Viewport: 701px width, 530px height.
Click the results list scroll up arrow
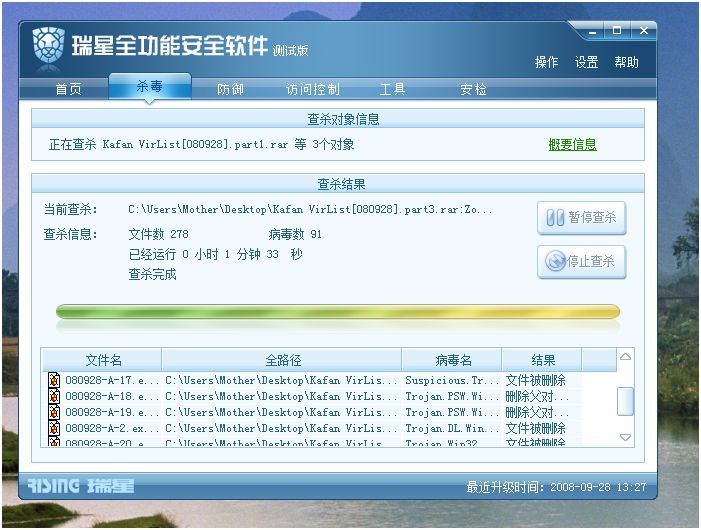pos(625,357)
